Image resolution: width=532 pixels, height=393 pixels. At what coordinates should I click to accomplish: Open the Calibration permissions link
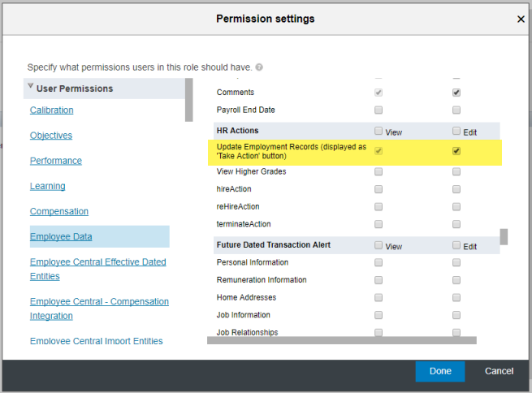(51, 110)
